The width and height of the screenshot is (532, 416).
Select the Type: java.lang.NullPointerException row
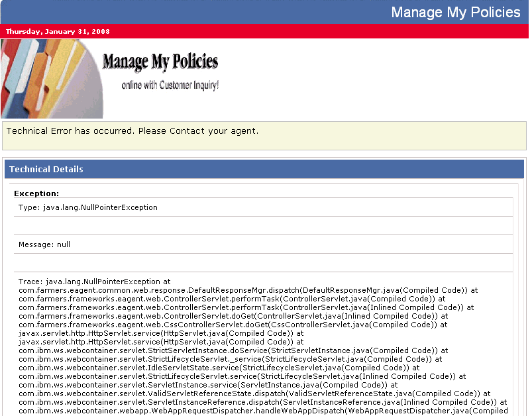click(x=88, y=207)
